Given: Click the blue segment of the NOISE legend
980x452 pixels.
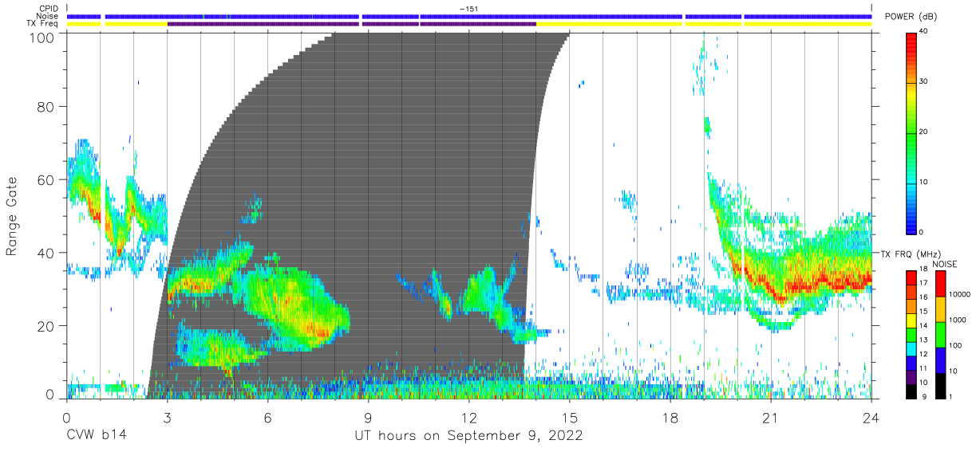Looking at the screenshot, I should (941, 360).
